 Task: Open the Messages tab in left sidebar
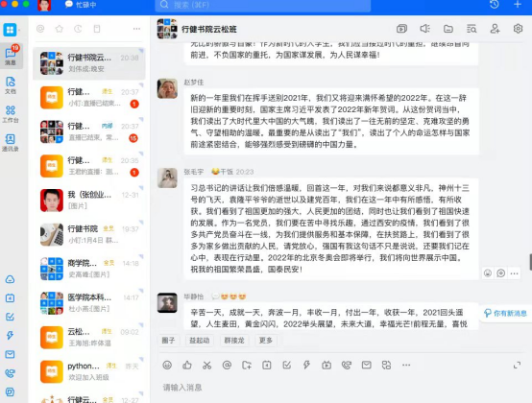tap(11, 56)
